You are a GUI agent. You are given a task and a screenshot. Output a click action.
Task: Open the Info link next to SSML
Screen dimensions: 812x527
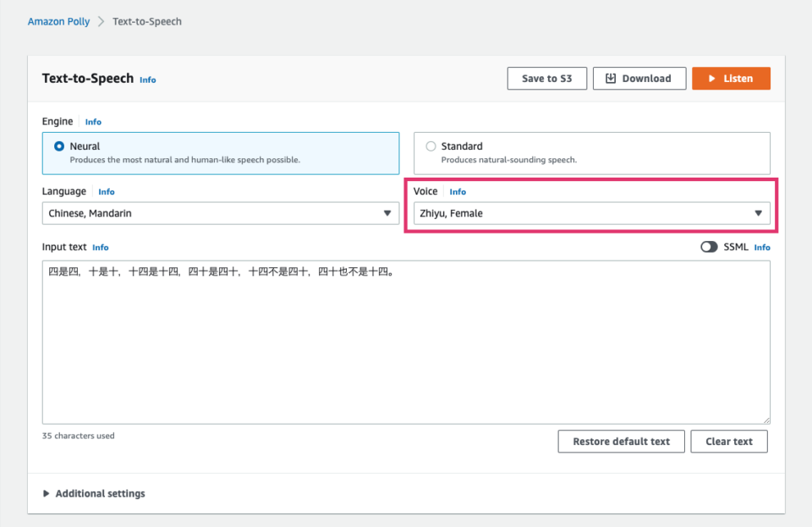tap(762, 247)
